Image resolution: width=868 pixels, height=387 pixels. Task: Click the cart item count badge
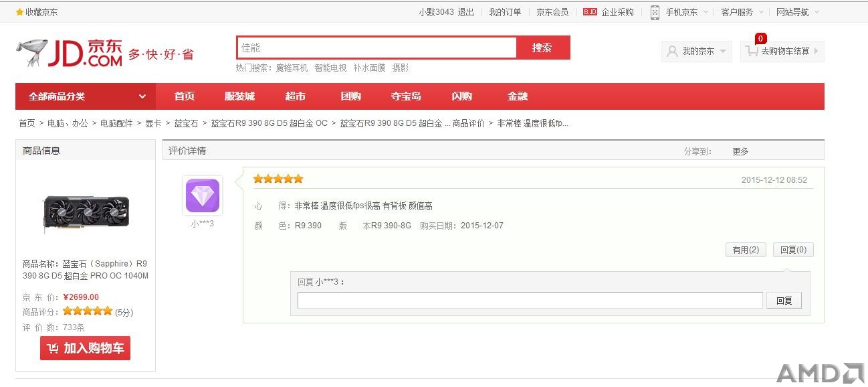(761, 38)
